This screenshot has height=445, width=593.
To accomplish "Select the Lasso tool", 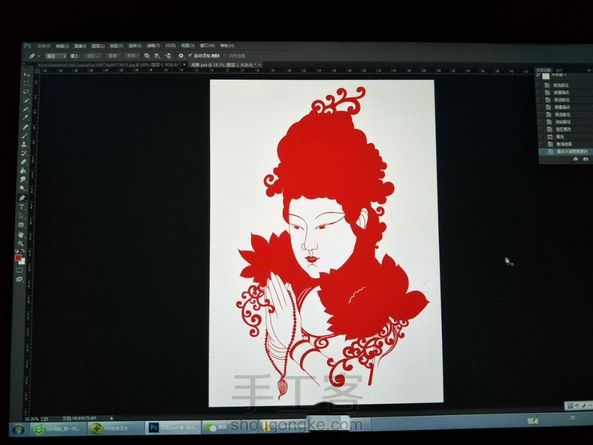I will coord(26,92).
